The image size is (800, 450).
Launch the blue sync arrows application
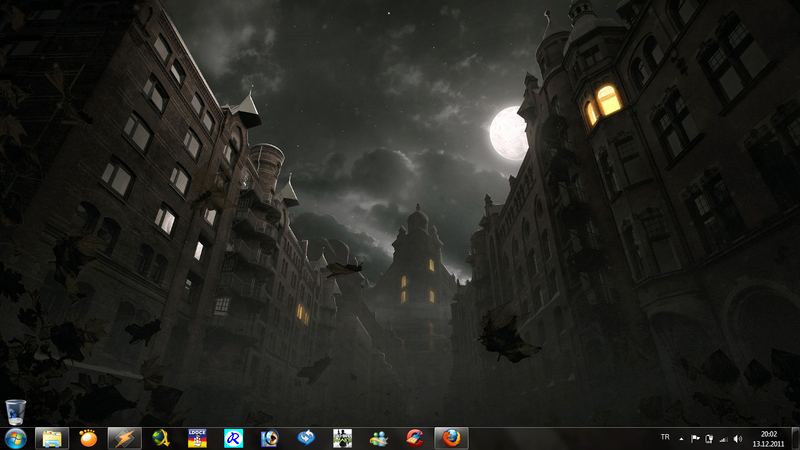click(x=306, y=438)
